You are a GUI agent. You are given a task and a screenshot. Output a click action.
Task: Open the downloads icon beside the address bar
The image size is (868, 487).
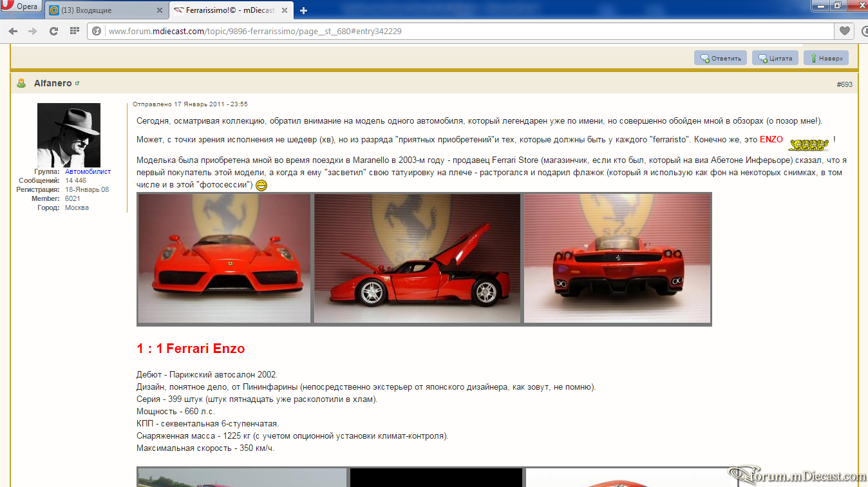(x=863, y=31)
